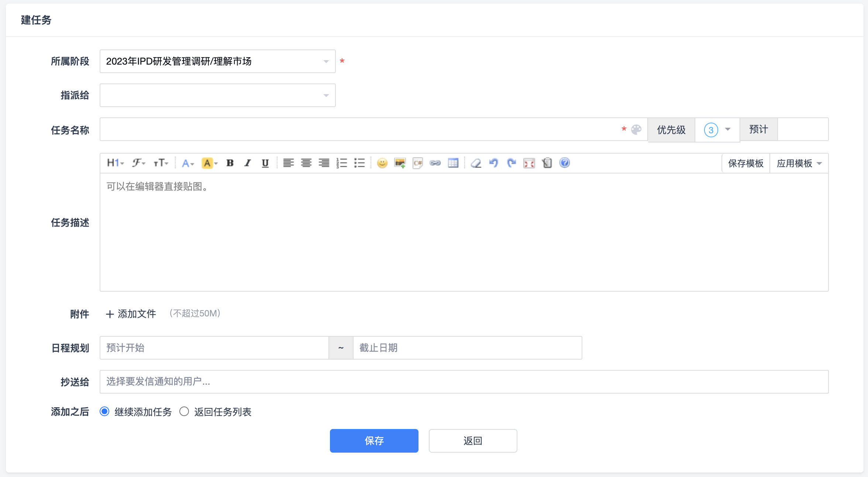Click 保存模板 button

[x=745, y=163]
